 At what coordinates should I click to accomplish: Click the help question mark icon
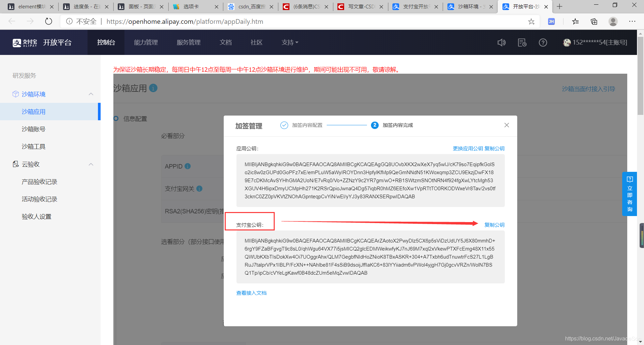[543, 43]
